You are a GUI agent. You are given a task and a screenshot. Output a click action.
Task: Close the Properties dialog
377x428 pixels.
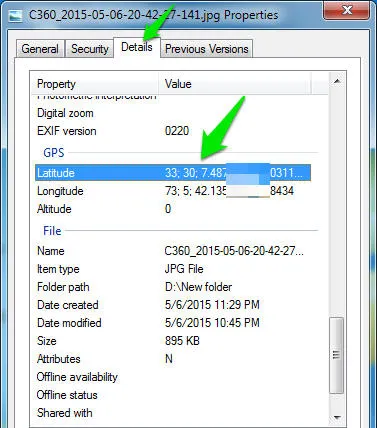pyautogui.click(x=346, y=10)
